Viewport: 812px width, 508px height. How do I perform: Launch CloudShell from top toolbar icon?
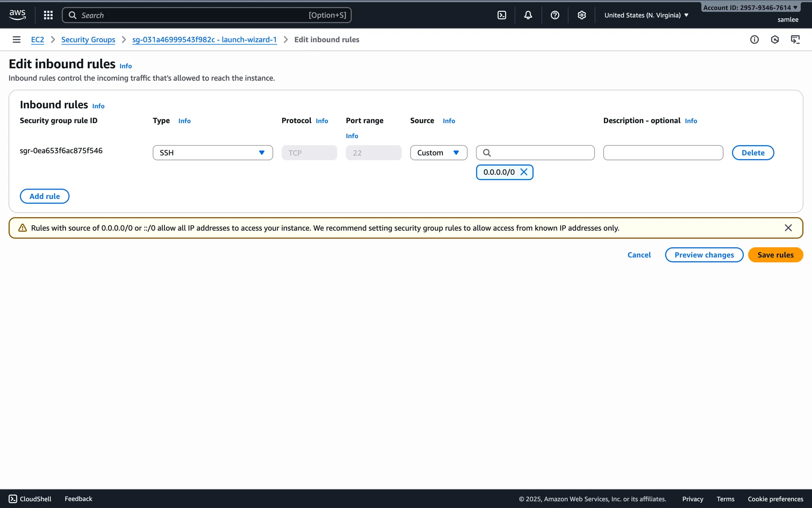tap(502, 15)
